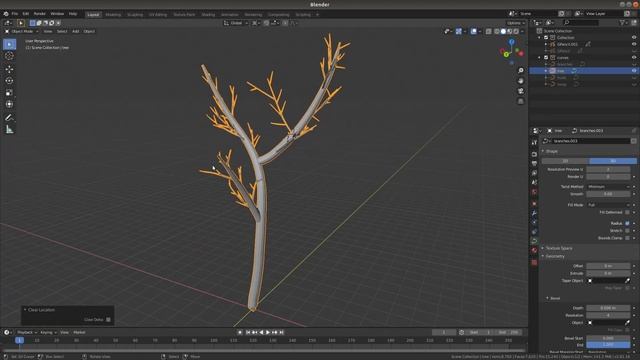Enable the Stretch checkbox

click(627, 231)
